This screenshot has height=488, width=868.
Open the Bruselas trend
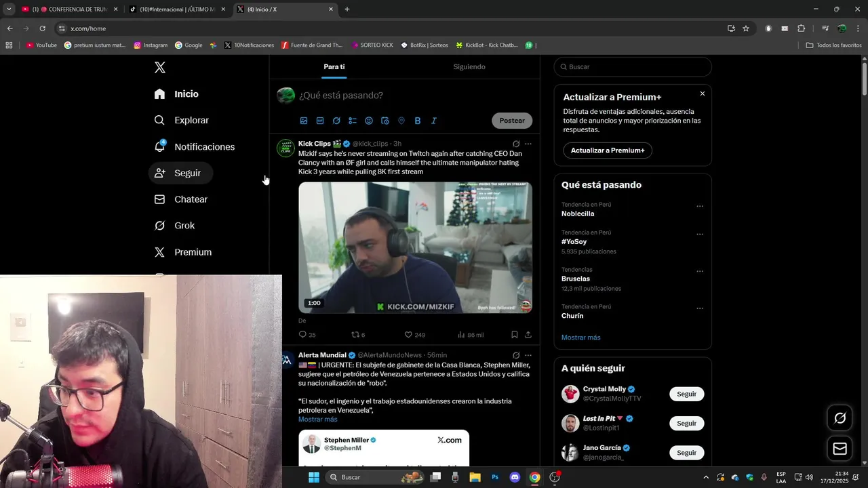[x=576, y=279]
